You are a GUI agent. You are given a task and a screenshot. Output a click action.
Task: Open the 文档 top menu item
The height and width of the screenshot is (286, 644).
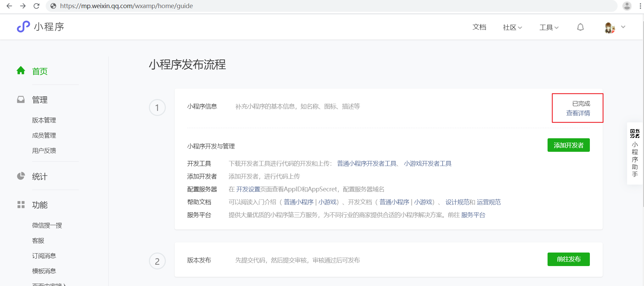coord(479,27)
